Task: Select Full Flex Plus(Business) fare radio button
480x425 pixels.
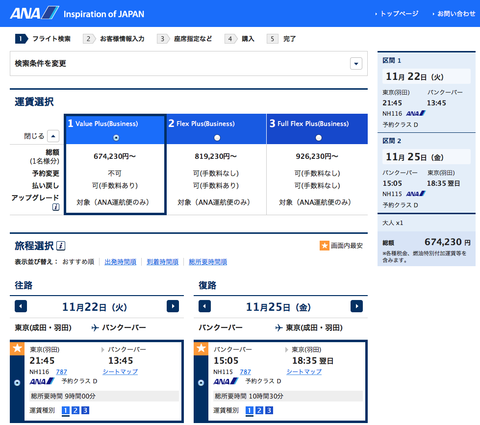Action: pyautogui.click(x=318, y=137)
